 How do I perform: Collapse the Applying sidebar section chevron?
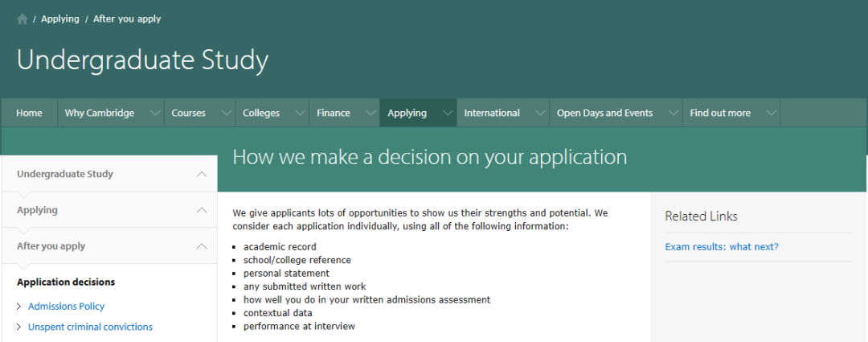[x=202, y=210]
